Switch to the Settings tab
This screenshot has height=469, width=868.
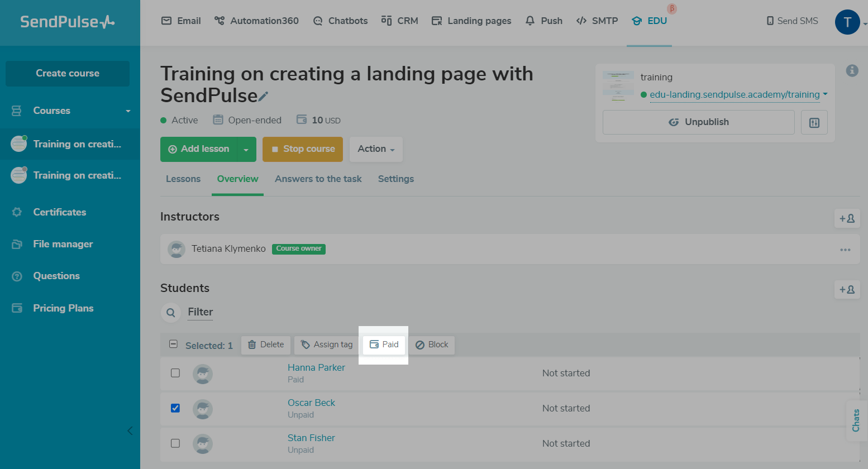[396, 179]
